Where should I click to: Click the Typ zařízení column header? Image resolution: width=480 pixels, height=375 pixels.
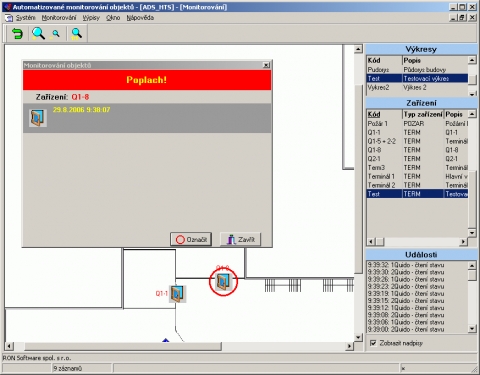click(423, 114)
